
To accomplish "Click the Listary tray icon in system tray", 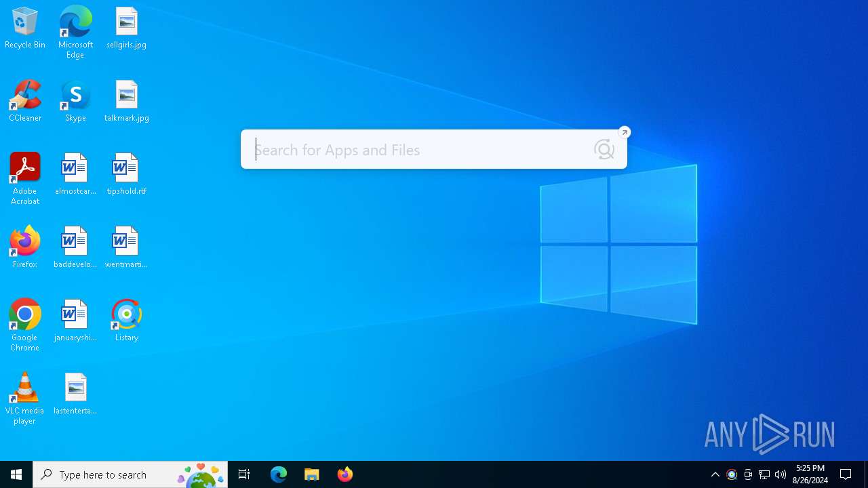I will pyautogui.click(x=732, y=474).
